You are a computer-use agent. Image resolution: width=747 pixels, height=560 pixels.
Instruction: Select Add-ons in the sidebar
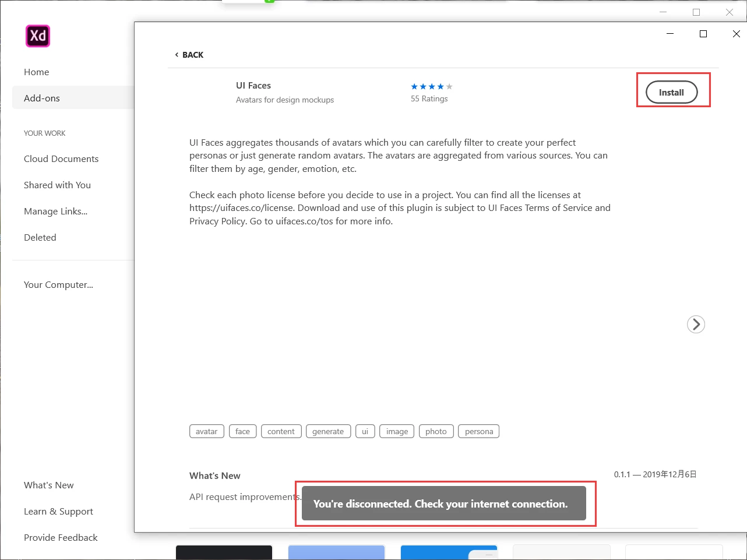(x=73, y=98)
